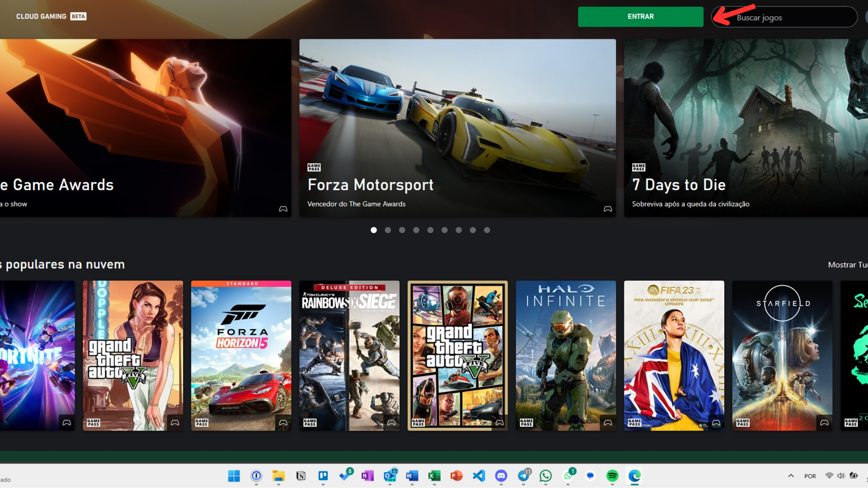The height and width of the screenshot is (488, 868).
Task: Open the Fortnite game card
Action: pyautogui.click(x=37, y=356)
